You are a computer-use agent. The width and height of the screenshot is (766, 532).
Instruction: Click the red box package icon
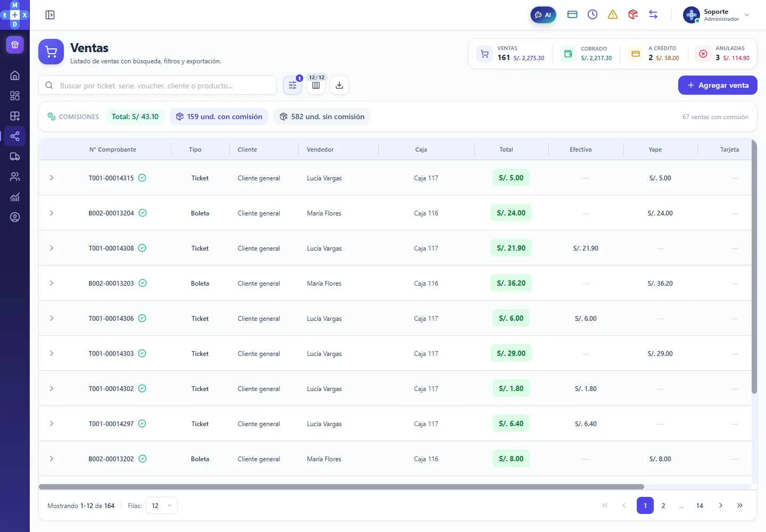tap(633, 15)
